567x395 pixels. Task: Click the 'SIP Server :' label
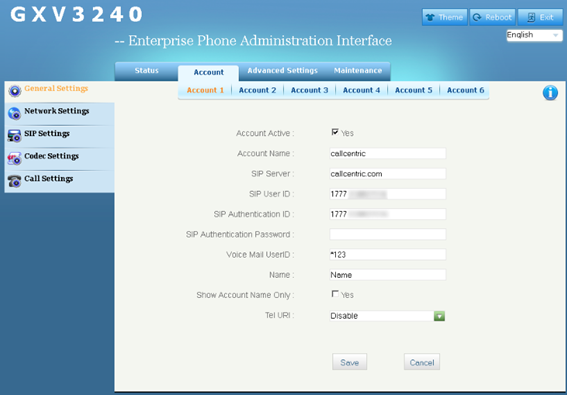(273, 174)
